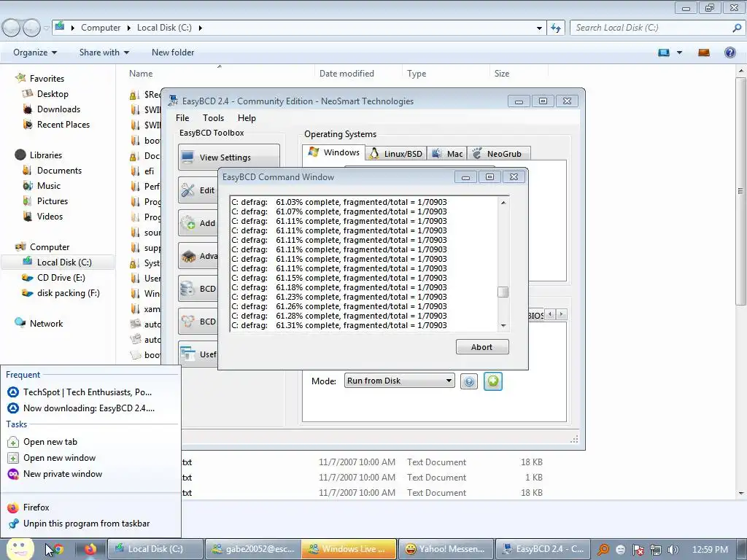Expand the arrow after Computer in the breadcrumb
Screen dimensions: 747x560
pos(128,28)
